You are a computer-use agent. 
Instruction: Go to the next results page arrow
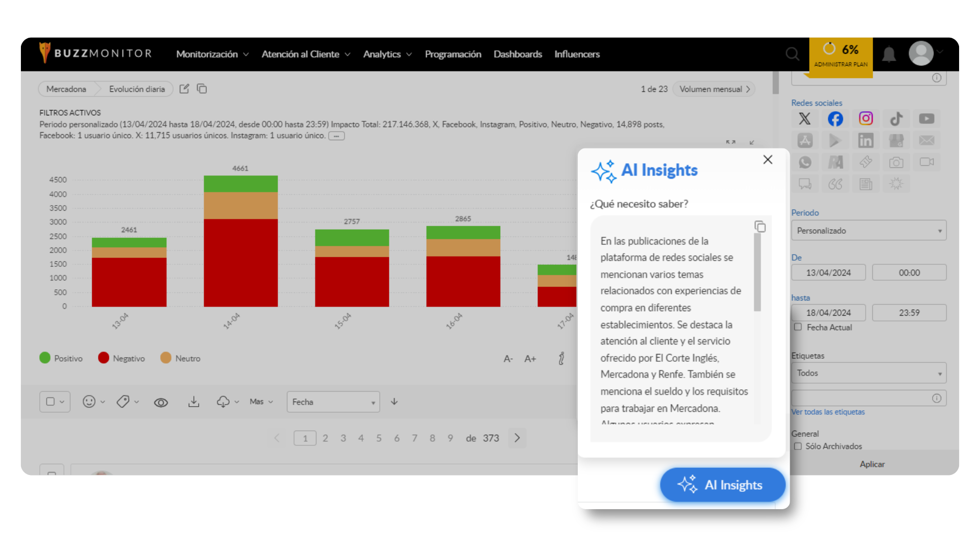[517, 438]
